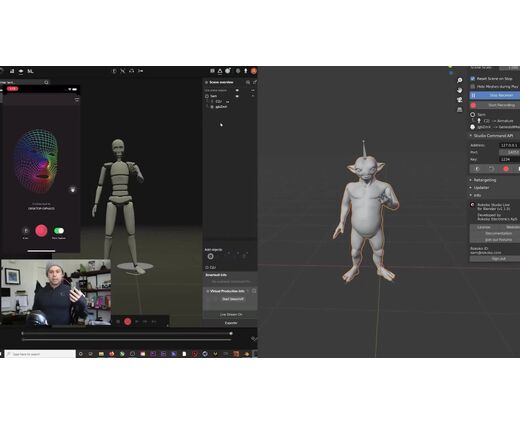Click the pan hand gizmo in Blender viewport

(460, 90)
